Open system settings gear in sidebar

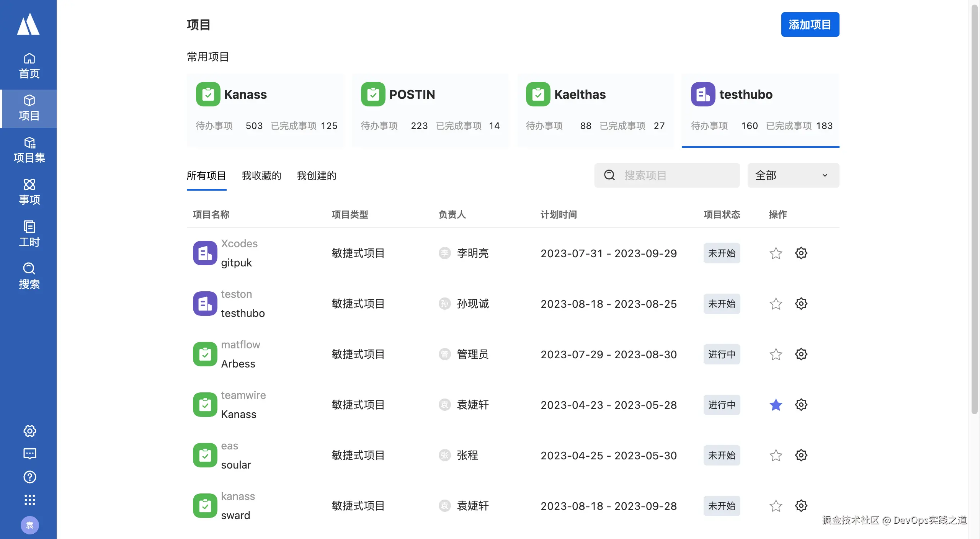tap(29, 431)
